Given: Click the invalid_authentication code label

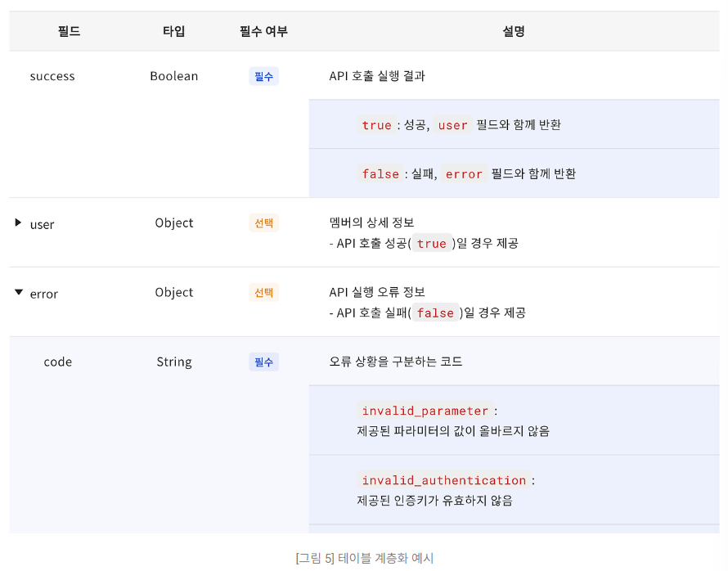Looking at the screenshot, I should coord(444,480).
